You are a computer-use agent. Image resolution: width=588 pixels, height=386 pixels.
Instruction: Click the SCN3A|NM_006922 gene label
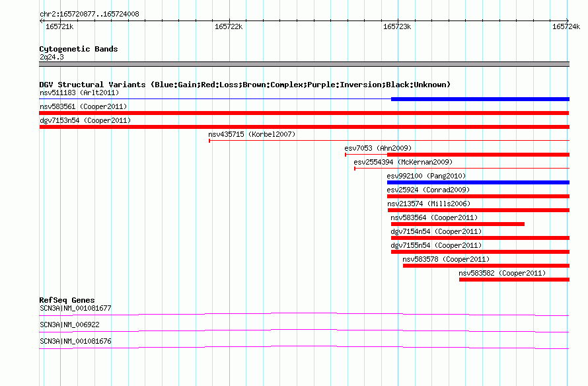(69, 325)
